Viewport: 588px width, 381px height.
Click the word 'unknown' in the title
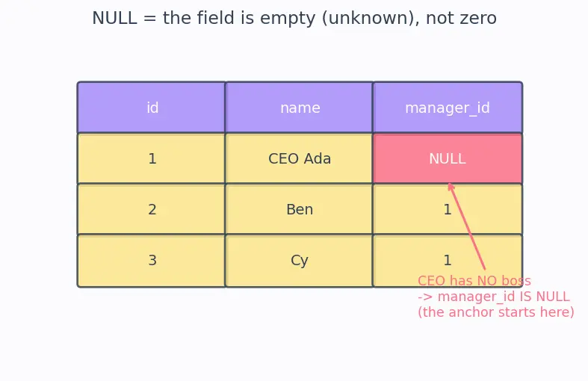click(x=369, y=18)
